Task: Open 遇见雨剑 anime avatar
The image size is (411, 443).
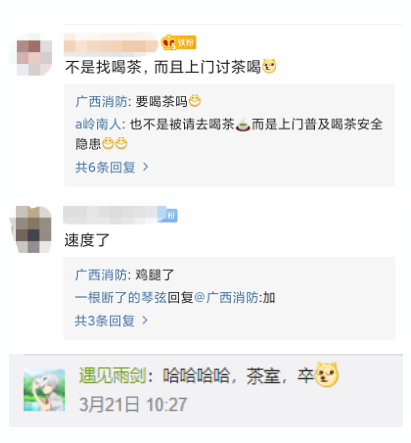Action: 44,390
